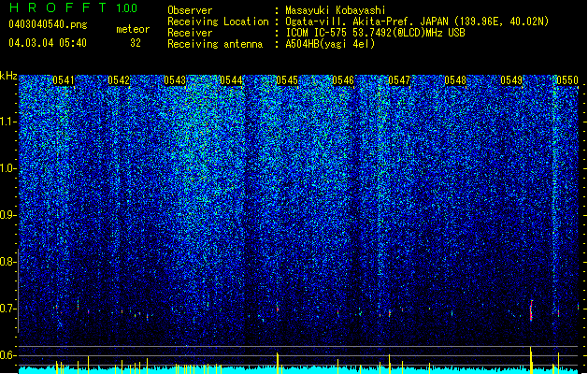
Task: Click the date stamp 04.03.04 05:40
Action: click(x=48, y=43)
